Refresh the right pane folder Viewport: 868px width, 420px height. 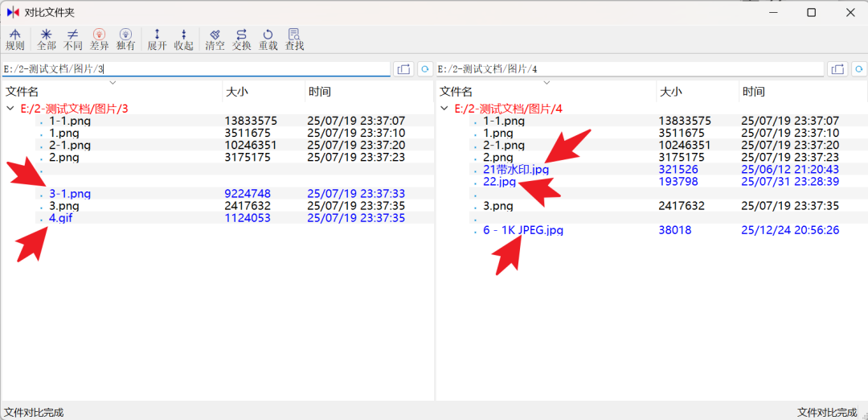(x=859, y=69)
